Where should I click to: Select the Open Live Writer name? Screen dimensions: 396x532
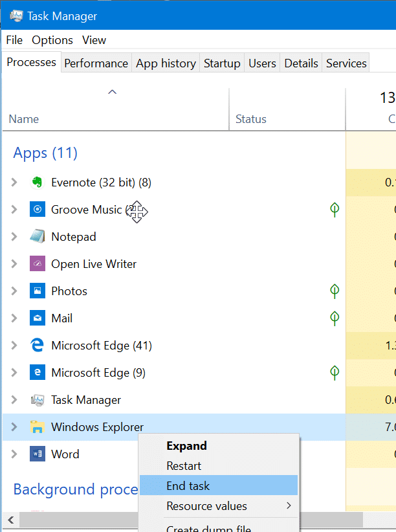[94, 263]
